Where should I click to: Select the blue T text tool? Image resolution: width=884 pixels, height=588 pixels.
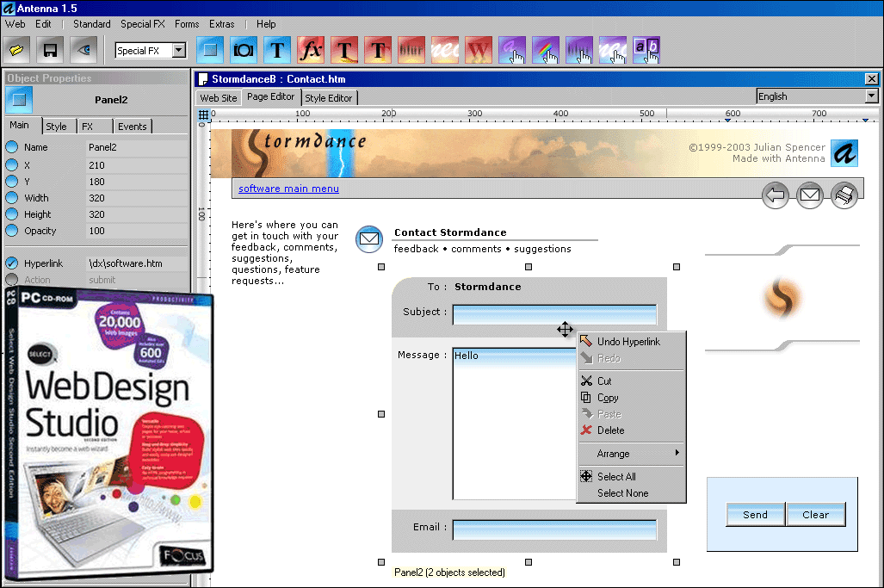[x=277, y=50]
